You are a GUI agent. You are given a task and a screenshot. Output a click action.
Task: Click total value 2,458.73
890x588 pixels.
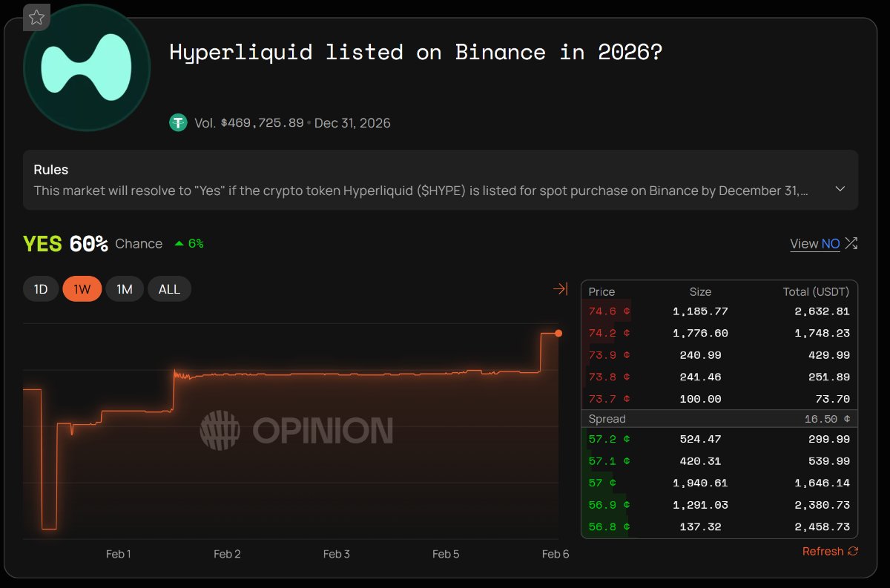821,526
